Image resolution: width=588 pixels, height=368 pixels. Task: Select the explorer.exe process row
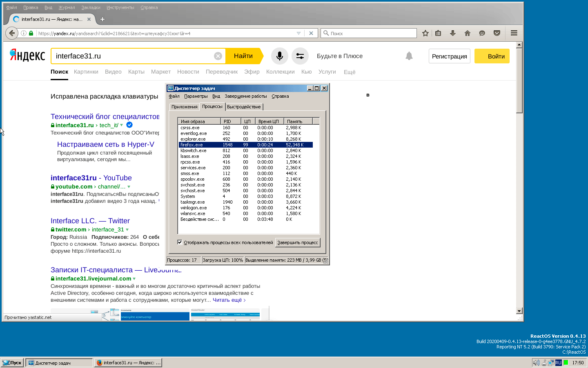coord(193,139)
